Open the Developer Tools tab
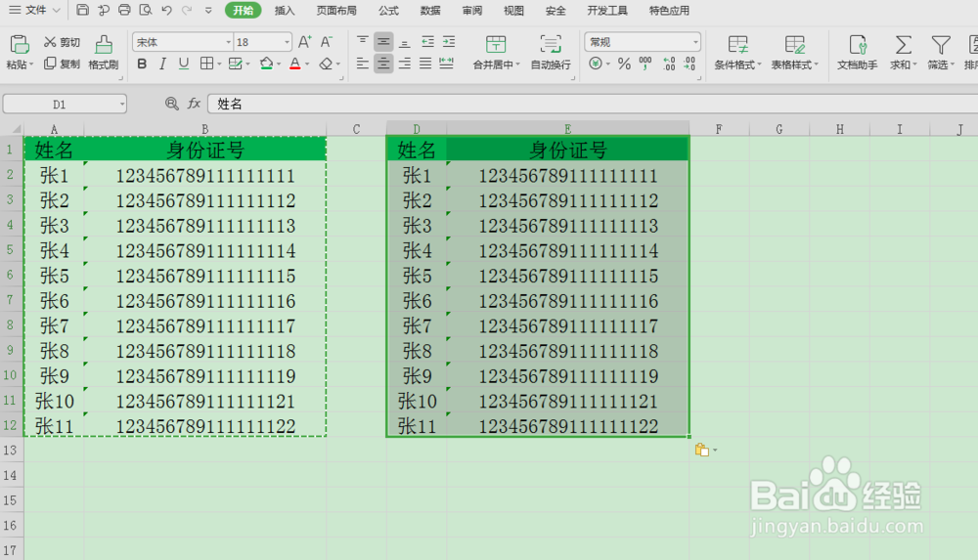 [x=607, y=10]
